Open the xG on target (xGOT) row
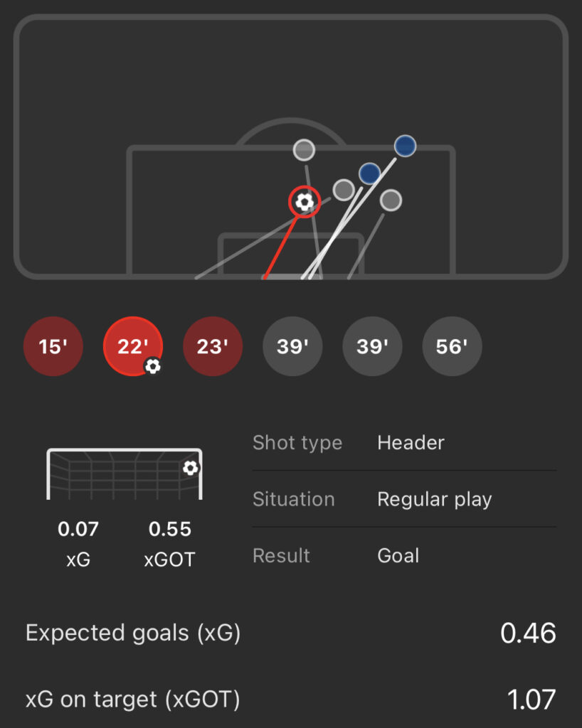Screen dimensions: 582x728 tap(290, 700)
